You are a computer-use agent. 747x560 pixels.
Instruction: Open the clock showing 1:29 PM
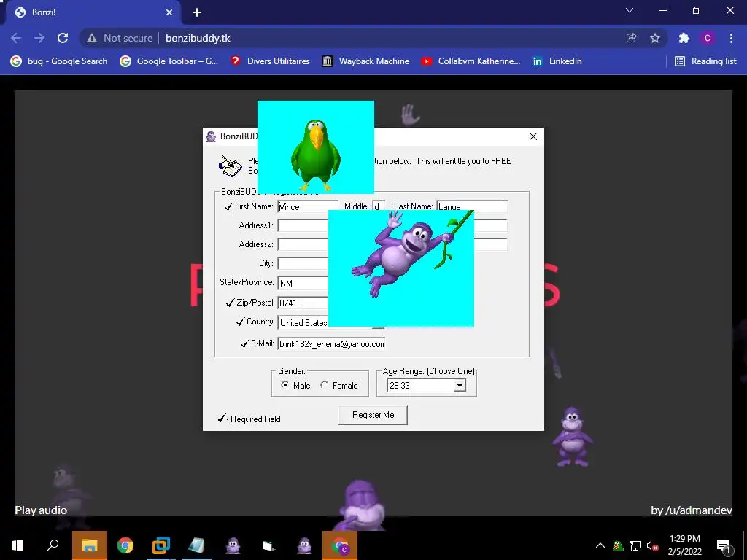coord(684,545)
